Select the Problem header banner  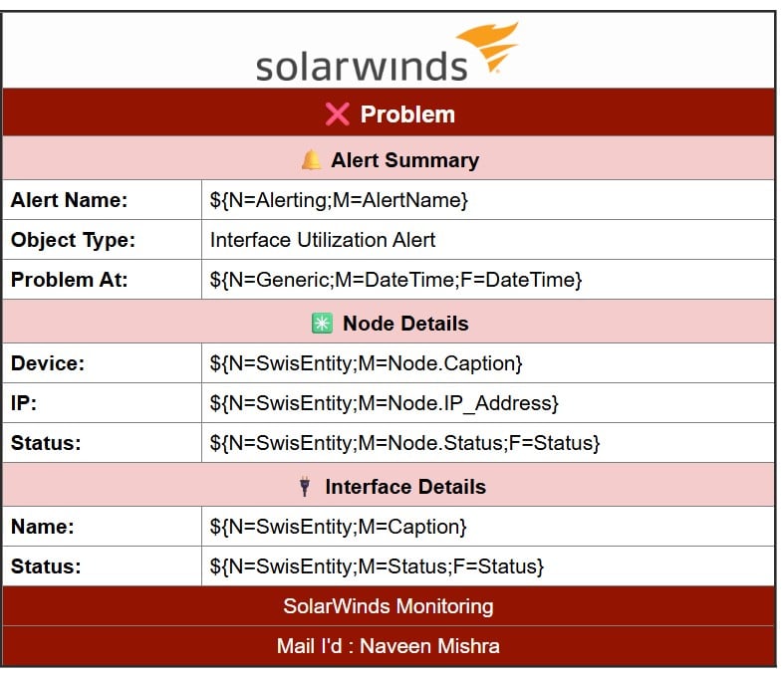[x=389, y=112]
